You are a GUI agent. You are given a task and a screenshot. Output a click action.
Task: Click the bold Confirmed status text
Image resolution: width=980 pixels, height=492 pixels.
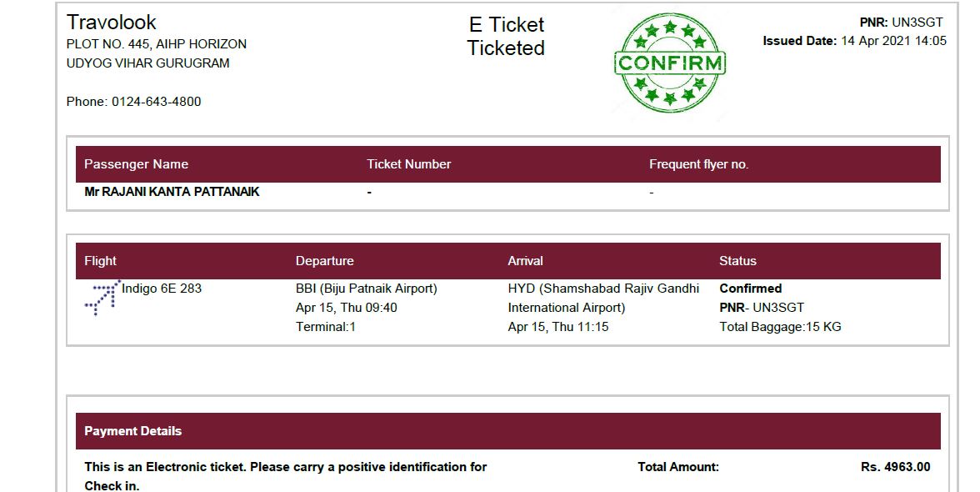750,289
